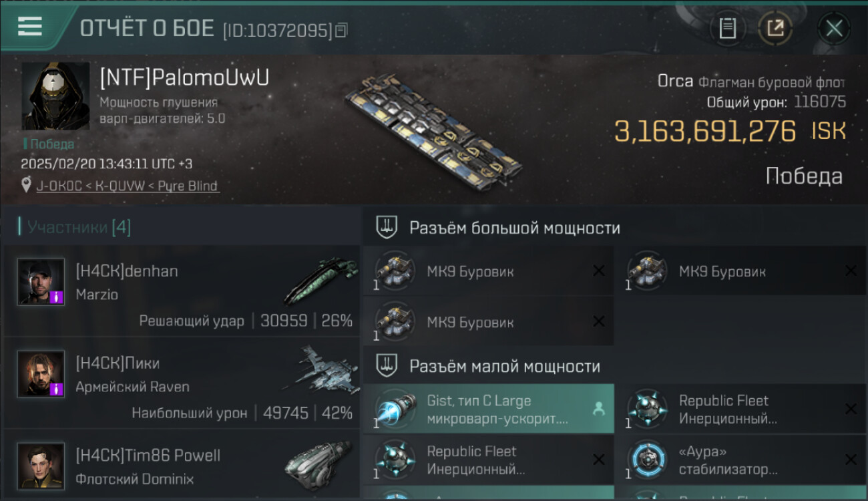The height and width of the screenshot is (501, 868).
Task: Close the battle report window
Action: coord(834,29)
